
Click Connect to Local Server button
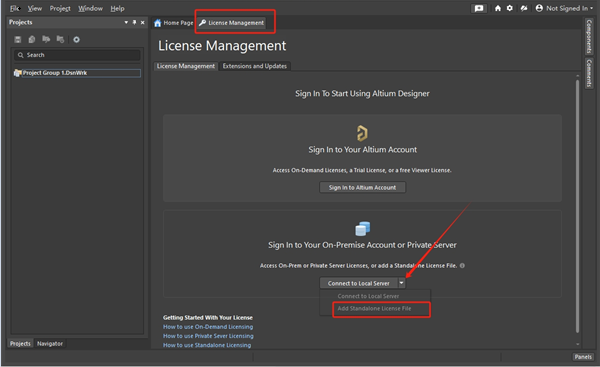359,283
